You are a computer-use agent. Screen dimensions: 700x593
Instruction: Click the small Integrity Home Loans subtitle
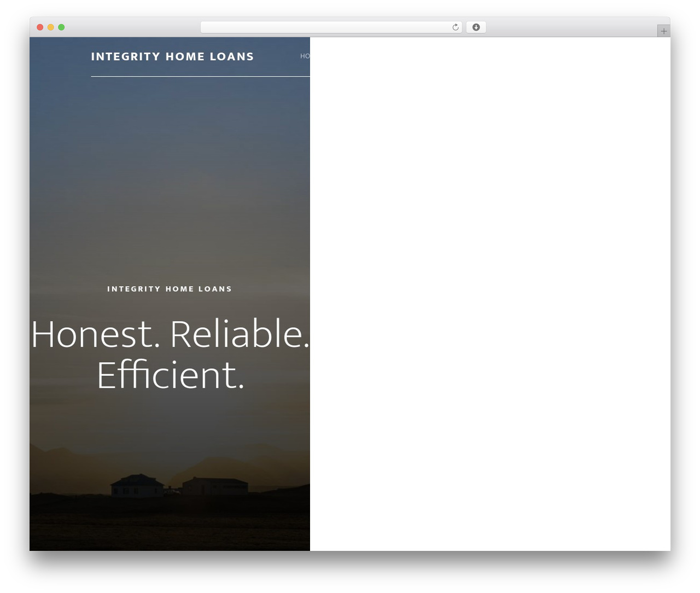click(x=170, y=289)
